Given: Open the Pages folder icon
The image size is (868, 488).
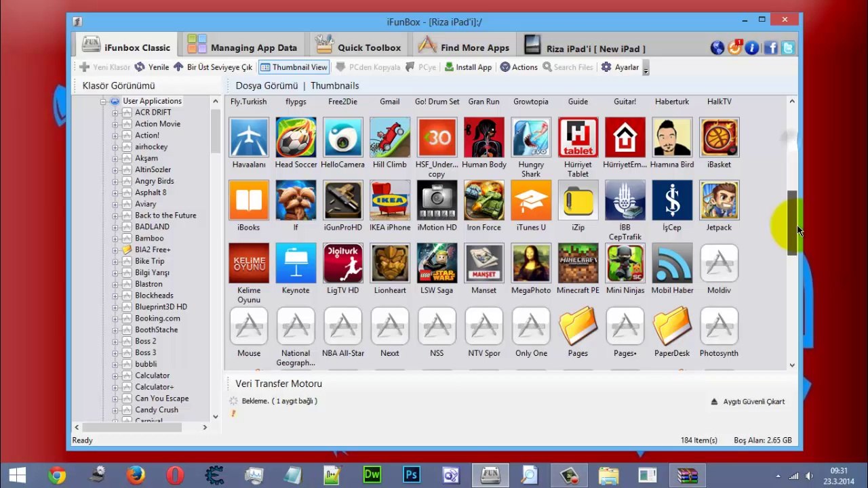Looking at the screenshot, I should click(x=578, y=326).
